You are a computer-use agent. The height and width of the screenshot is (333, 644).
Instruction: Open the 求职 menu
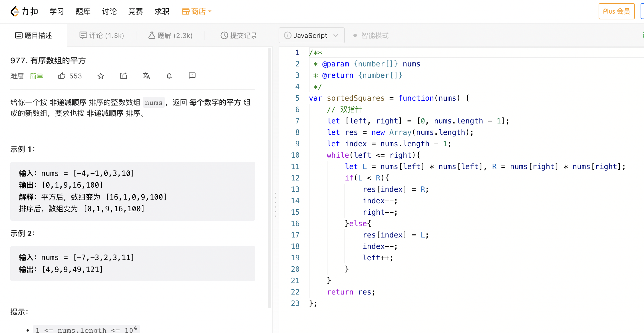point(162,11)
